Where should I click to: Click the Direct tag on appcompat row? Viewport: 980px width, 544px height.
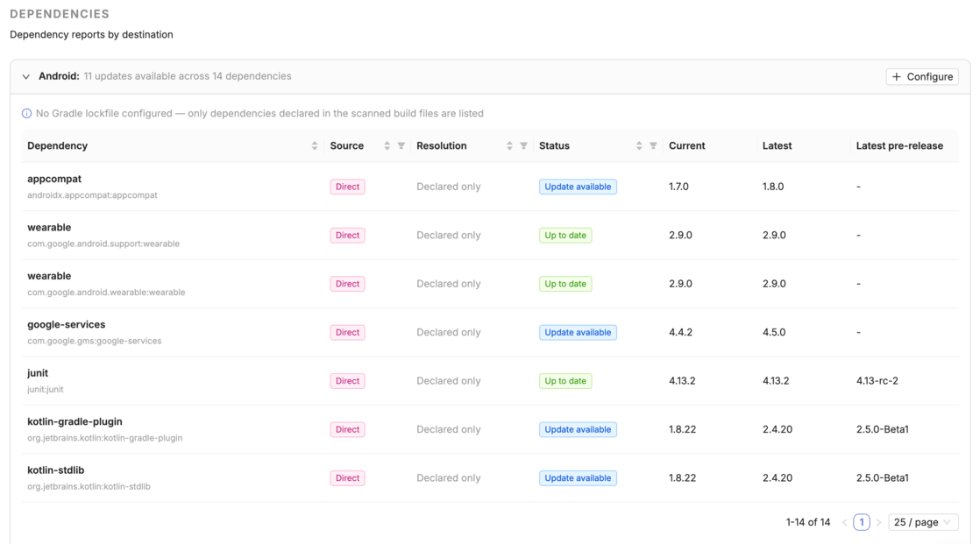tap(347, 187)
